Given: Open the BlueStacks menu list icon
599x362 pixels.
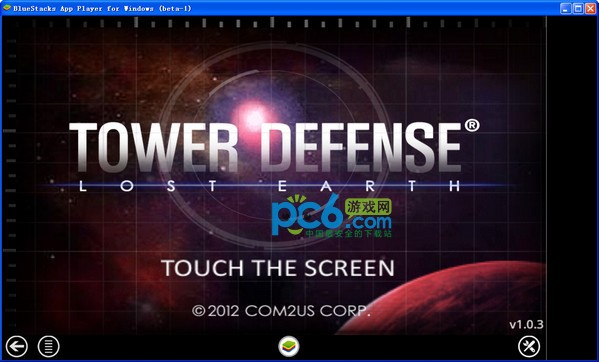Looking at the screenshot, I should pyautogui.click(x=49, y=347).
